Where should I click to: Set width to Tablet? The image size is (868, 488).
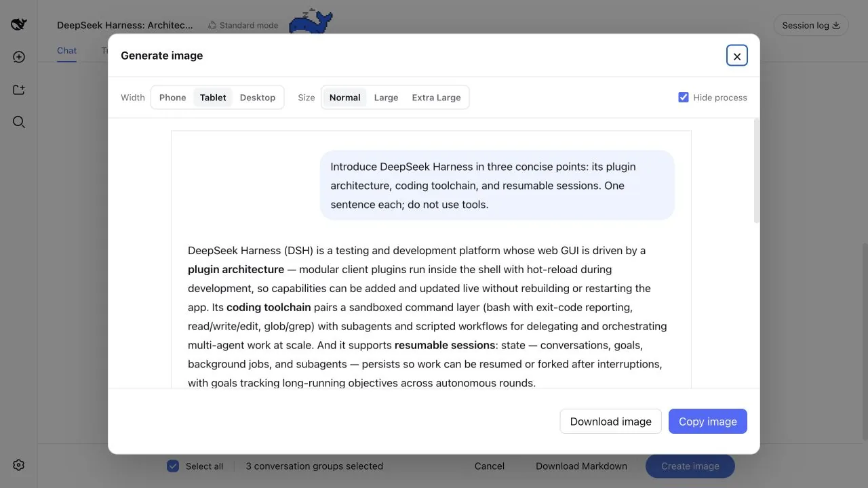pyautogui.click(x=213, y=98)
